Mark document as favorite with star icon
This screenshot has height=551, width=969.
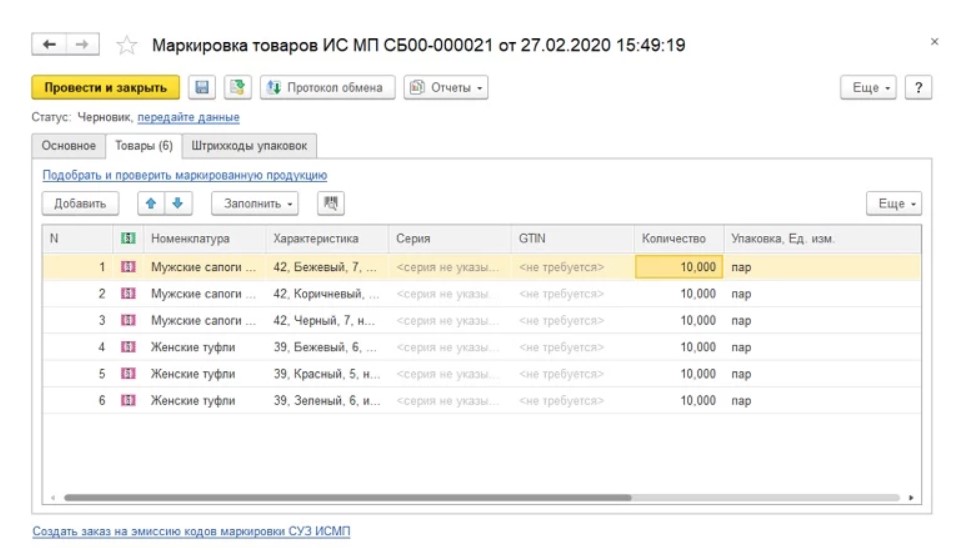(x=127, y=45)
